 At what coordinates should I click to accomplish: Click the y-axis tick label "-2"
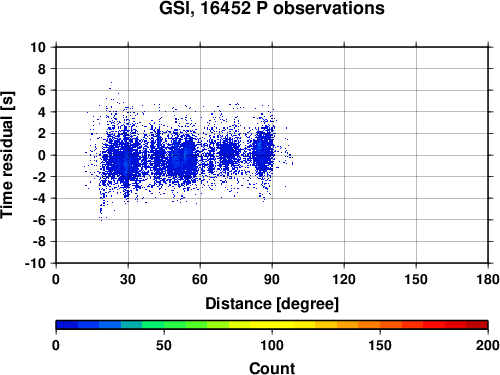[x=39, y=177]
